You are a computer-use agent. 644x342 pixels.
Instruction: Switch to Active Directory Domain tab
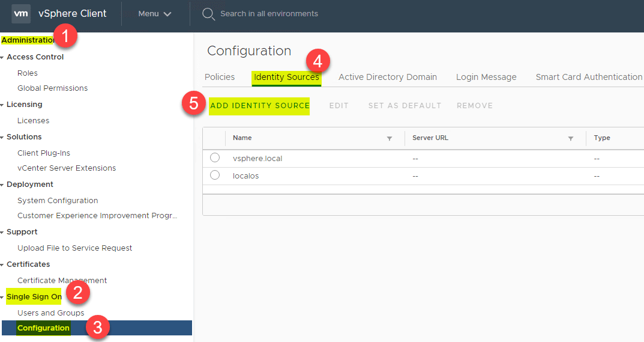point(387,77)
